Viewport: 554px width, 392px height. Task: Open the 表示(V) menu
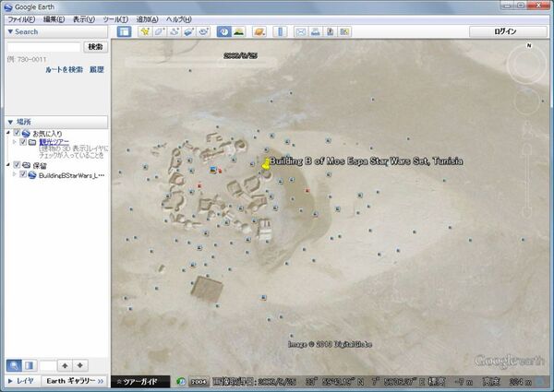click(x=84, y=19)
